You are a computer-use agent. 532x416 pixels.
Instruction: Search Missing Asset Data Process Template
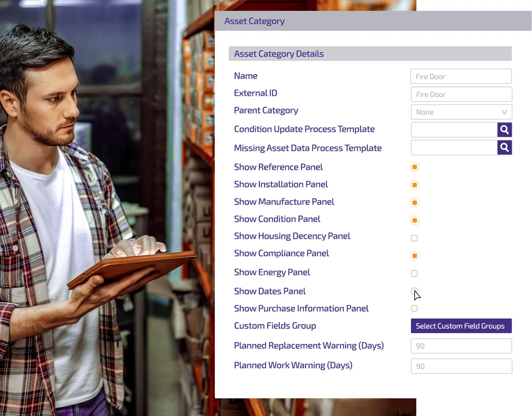(x=504, y=147)
